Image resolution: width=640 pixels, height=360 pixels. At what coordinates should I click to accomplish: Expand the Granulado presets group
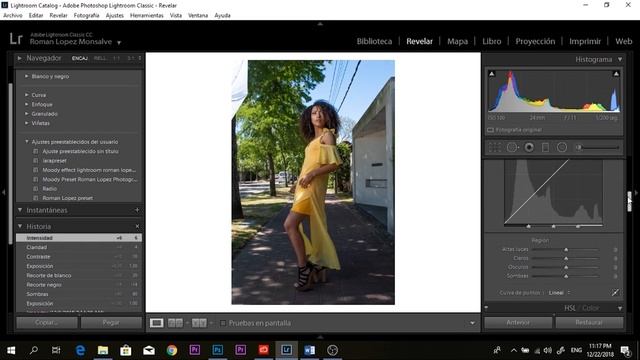(x=27, y=113)
